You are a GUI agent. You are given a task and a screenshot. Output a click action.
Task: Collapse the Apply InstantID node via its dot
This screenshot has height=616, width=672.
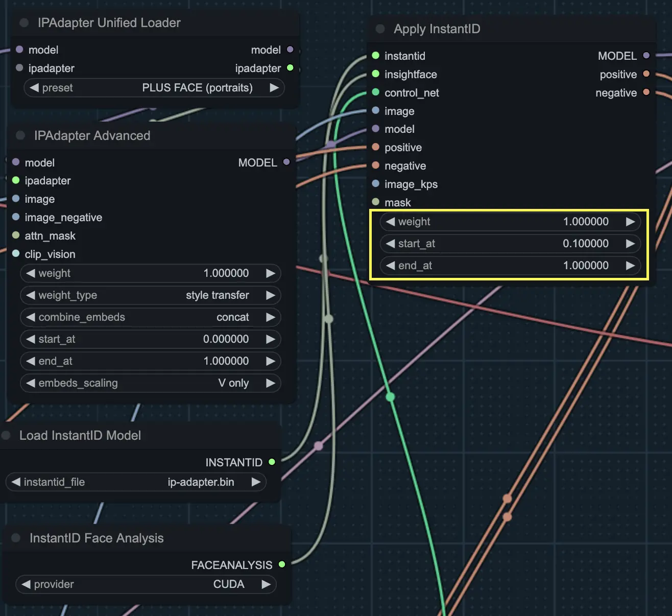pyautogui.click(x=380, y=29)
